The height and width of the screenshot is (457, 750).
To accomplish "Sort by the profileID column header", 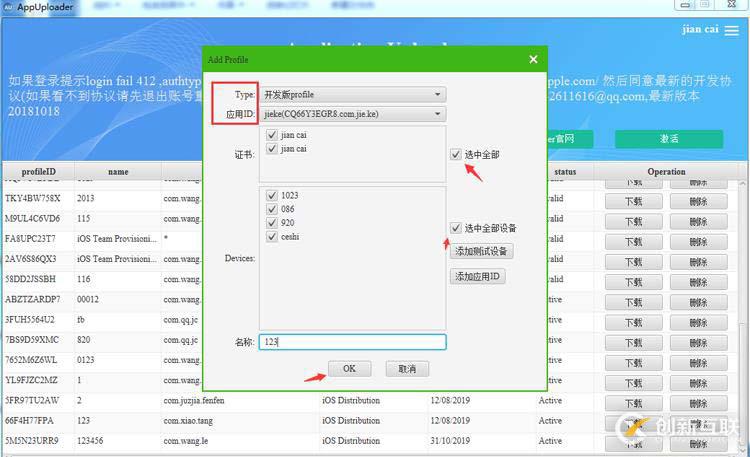I will 38,172.
